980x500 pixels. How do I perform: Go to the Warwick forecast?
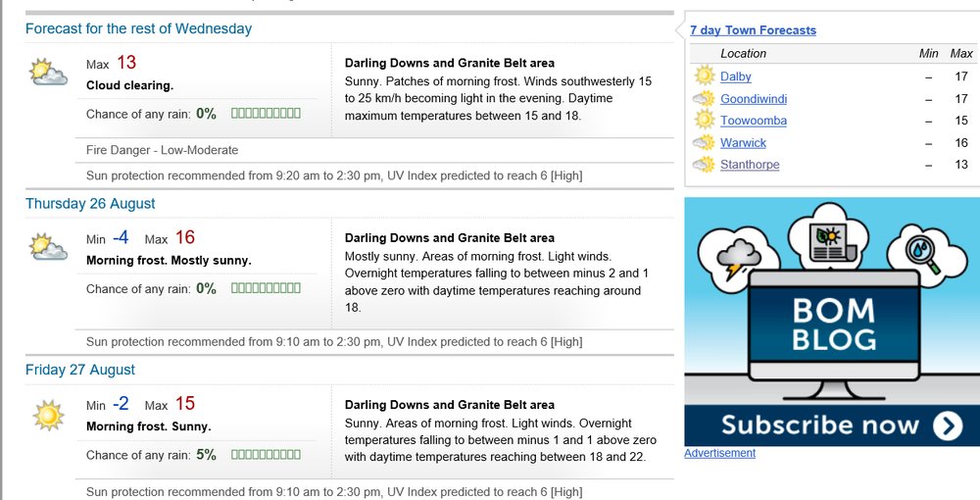point(743,143)
